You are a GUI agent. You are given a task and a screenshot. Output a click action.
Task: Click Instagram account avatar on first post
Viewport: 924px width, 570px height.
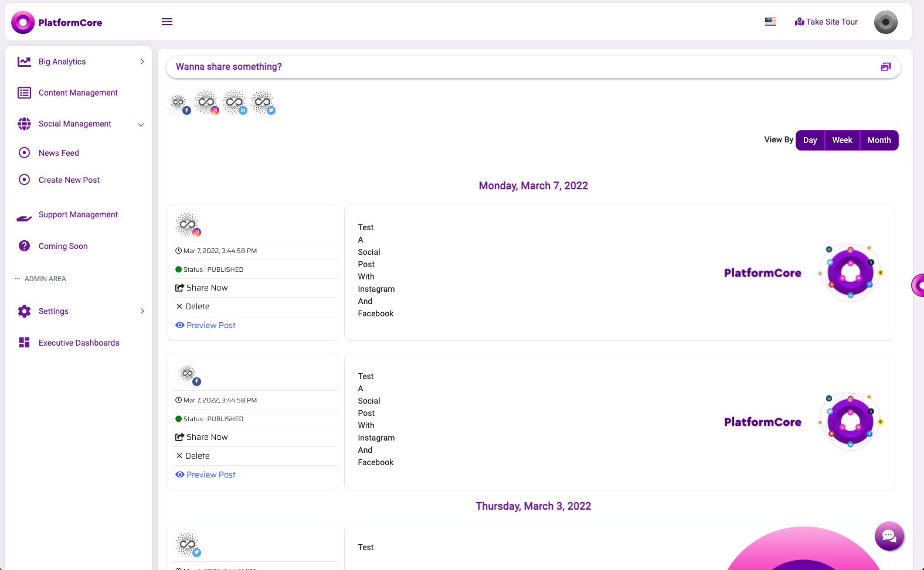pyautogui.click(x=188, y=224)
